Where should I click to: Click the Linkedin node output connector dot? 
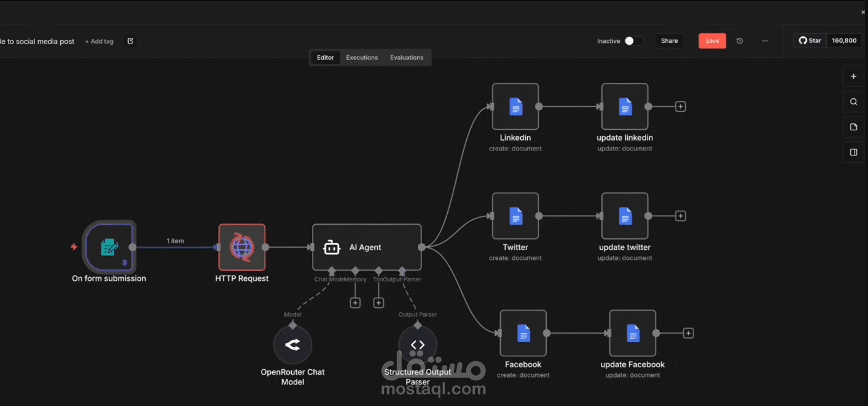(539, 106)
